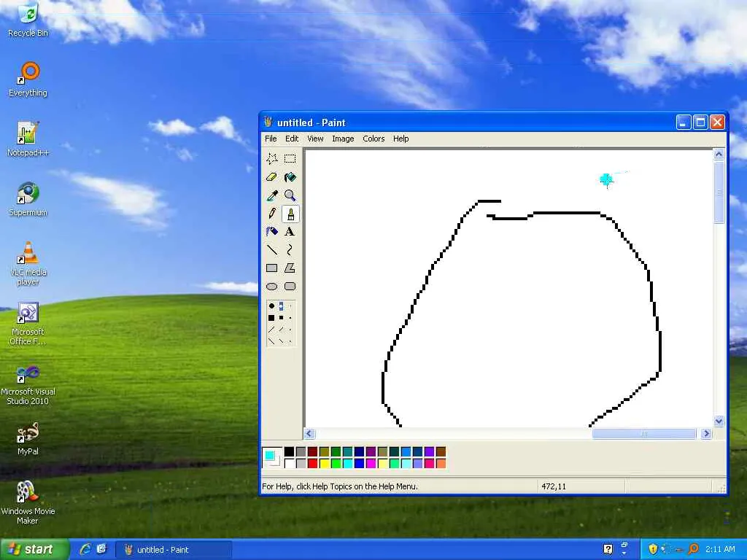
Task: Activate the Magnifier tool
Action: click(290, 195)
